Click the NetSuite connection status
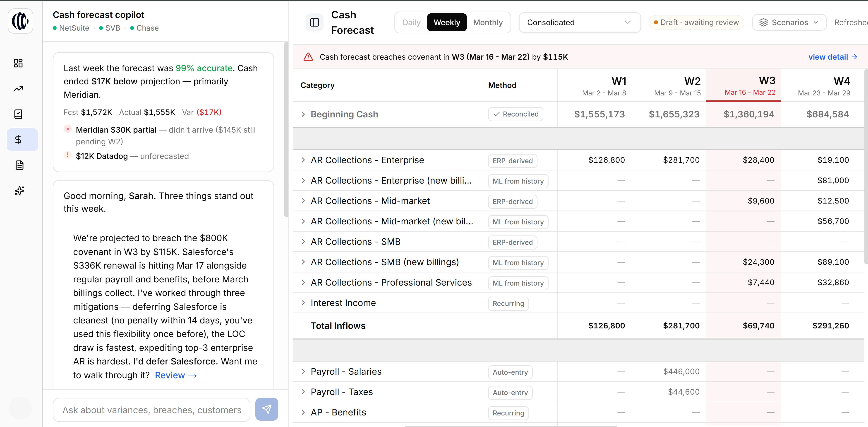 point(71,28)
